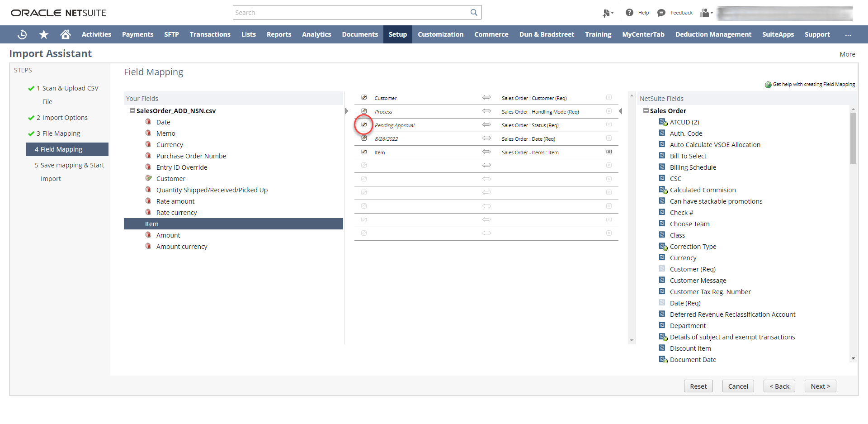Open Feedback speech bubble icon
868x424 pixels.
click(661, 13)
